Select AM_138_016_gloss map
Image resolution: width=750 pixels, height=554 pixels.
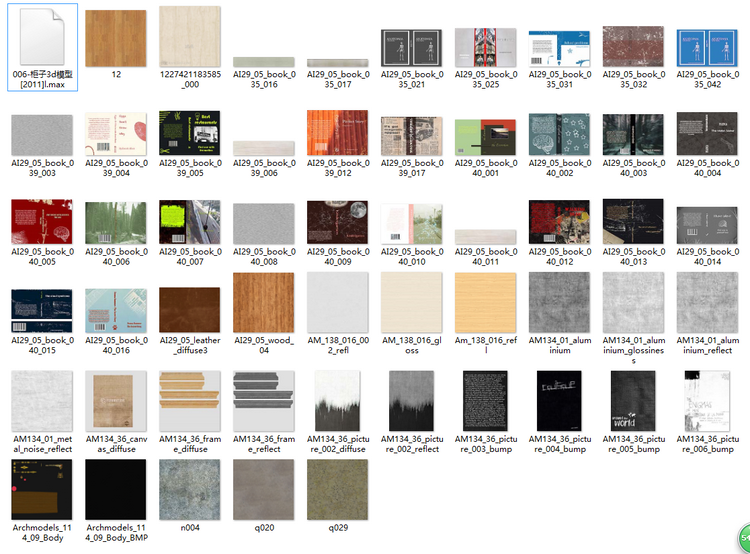point(411,302)
